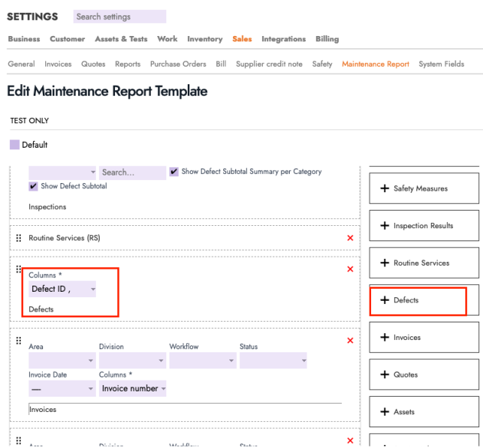
Task: Click the Invoices title text field
Action: tap(184, 410)
